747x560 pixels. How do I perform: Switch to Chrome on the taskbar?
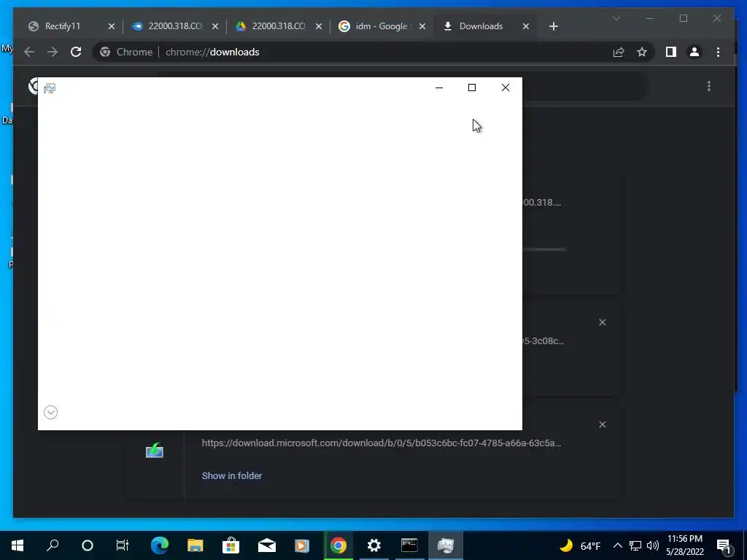click(x=338, y=545)
